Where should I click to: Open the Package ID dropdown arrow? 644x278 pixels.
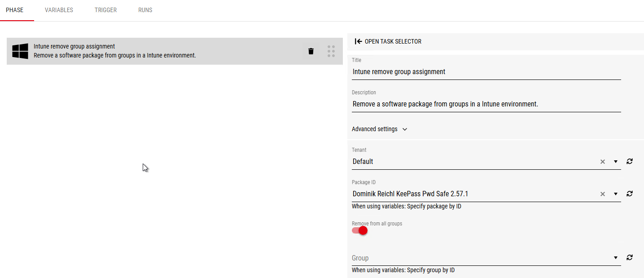(616, 194)
